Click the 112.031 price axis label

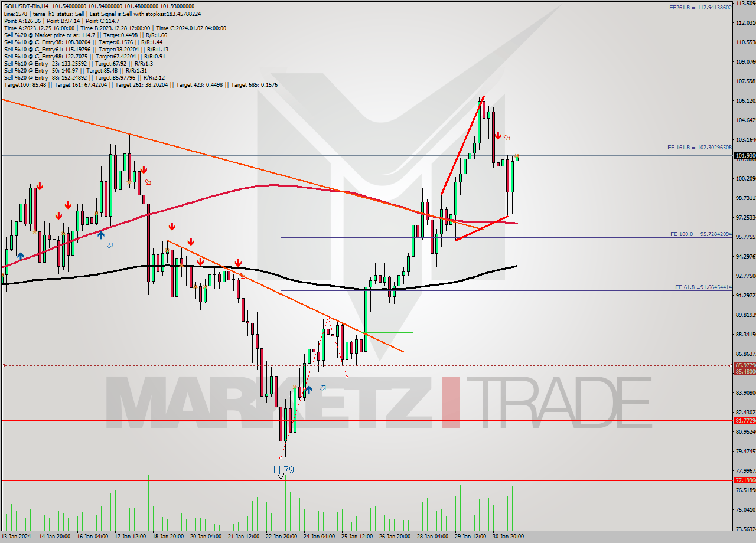(x=745, y=22)
